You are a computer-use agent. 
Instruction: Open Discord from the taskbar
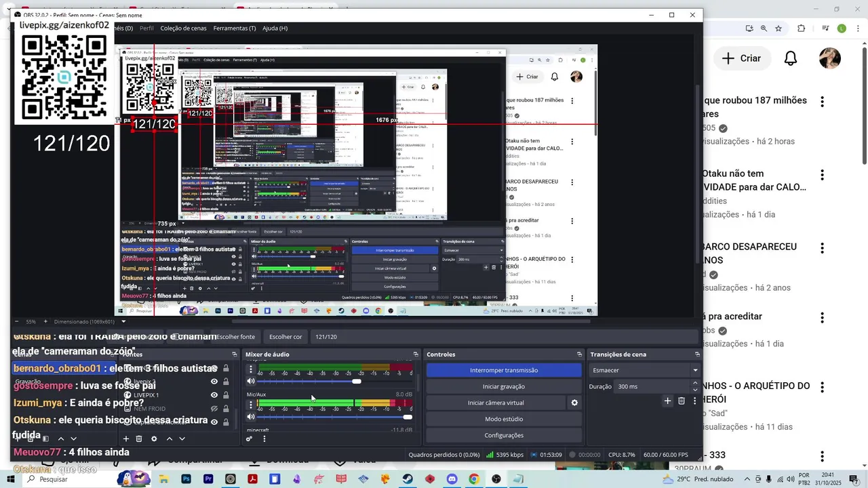452,479
